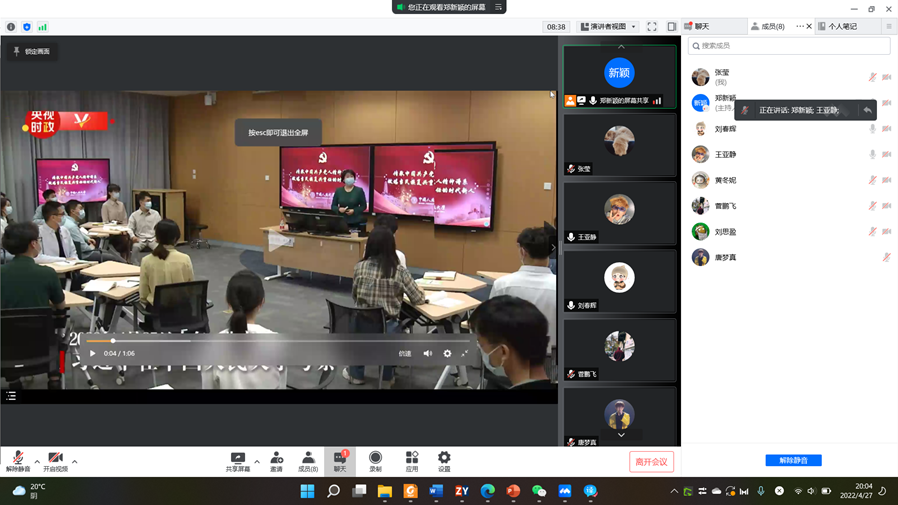
Task: Select 王亚静 video tile
Action: pyautogui.click(x=620, y=213)
